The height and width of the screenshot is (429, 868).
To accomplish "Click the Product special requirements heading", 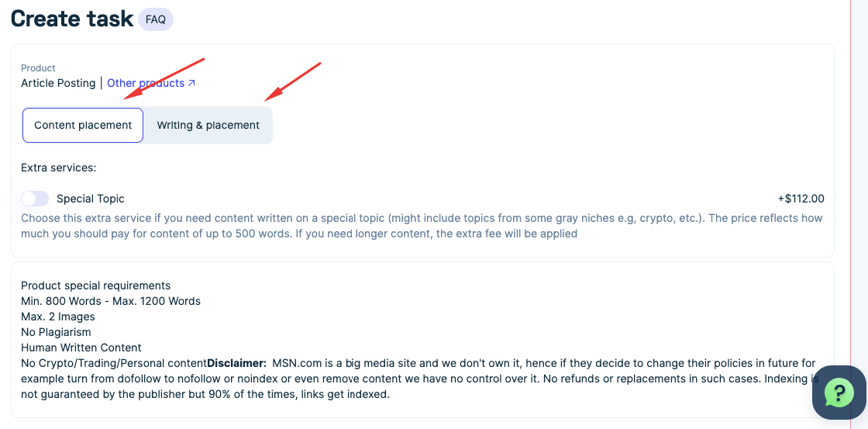I will 95,285.
